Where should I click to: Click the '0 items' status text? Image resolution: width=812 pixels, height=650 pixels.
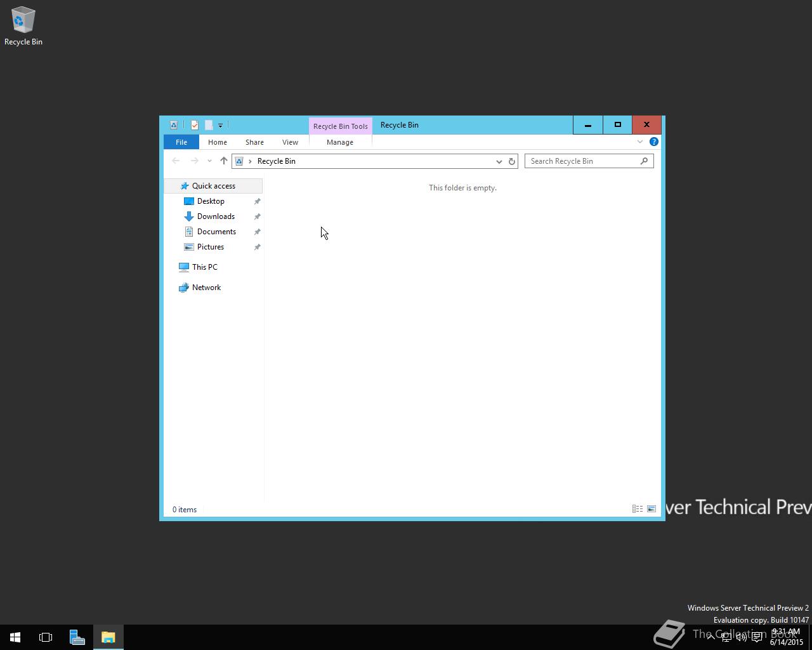(185, 510)
